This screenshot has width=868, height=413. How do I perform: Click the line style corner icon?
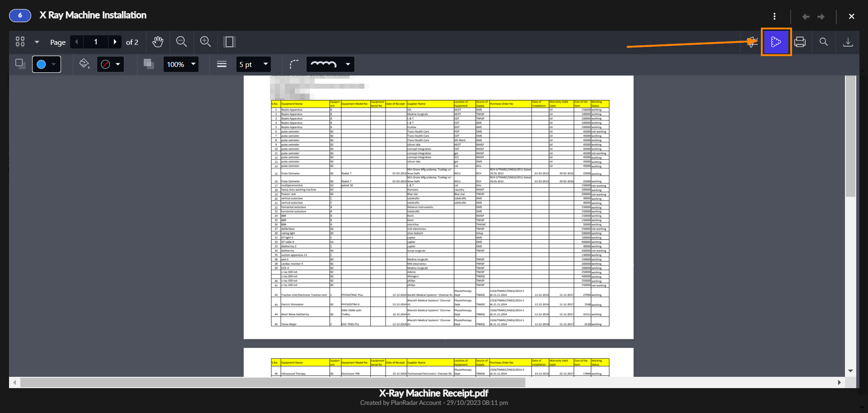(x=294, y=64)
